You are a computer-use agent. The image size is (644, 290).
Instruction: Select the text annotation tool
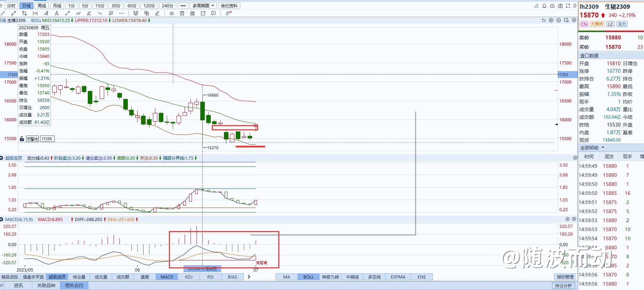(57, 13)
